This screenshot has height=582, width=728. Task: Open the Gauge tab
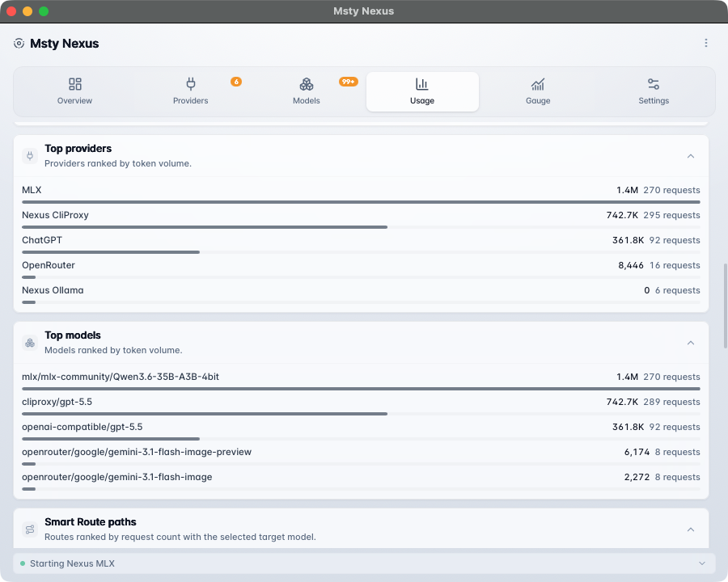click(x=538, y=91)
